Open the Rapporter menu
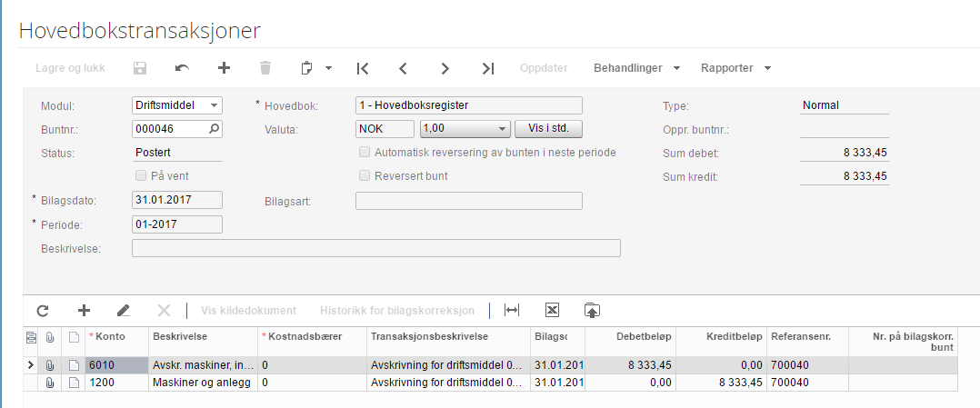Screen dimensions: 980x408 (735, 68)
